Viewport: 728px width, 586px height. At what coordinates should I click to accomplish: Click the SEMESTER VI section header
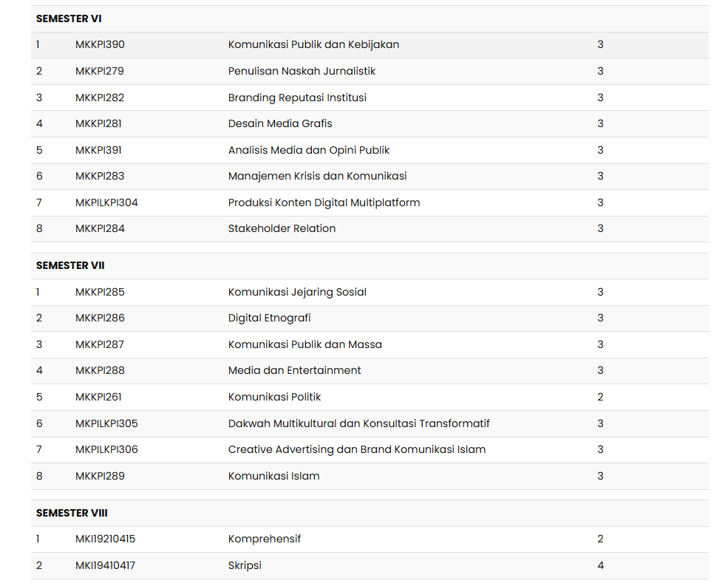pyautogui.click(x=69, y=18)
